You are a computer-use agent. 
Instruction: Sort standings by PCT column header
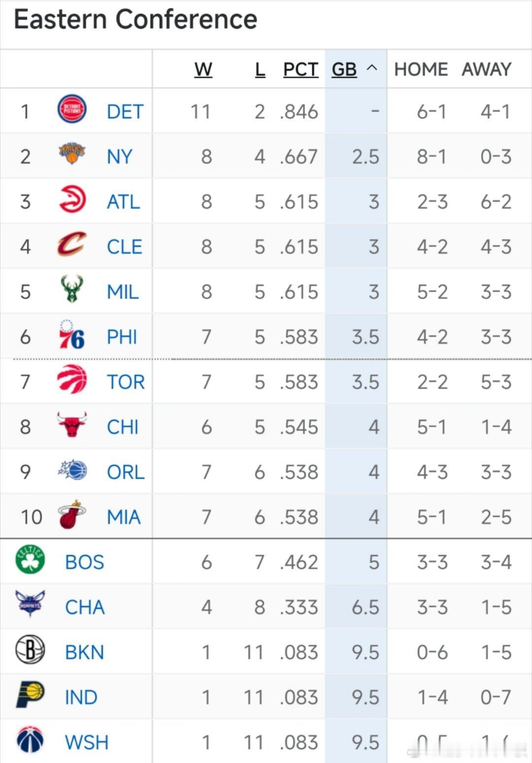[300, 69]
